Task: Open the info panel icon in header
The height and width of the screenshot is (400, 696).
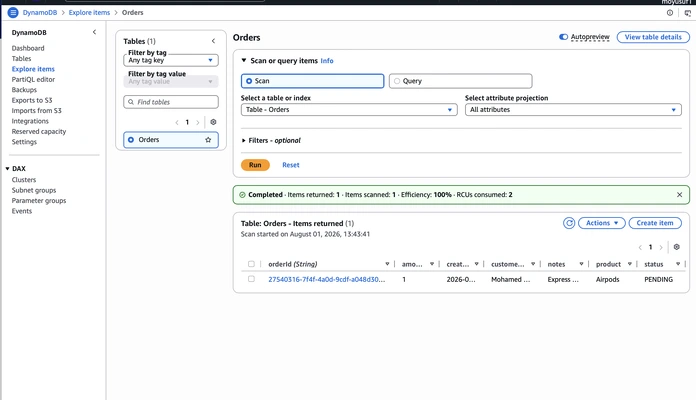Action: tap(670, 13)
